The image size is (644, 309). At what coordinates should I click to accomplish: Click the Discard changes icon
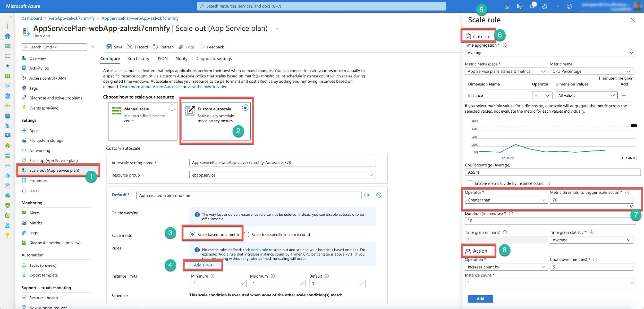click(x=130, y=47)
